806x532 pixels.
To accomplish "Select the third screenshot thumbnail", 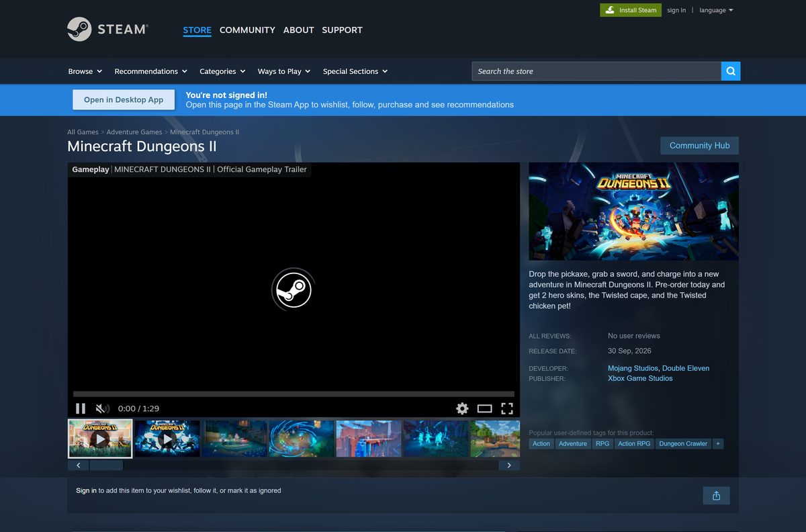I will [234, 439].
